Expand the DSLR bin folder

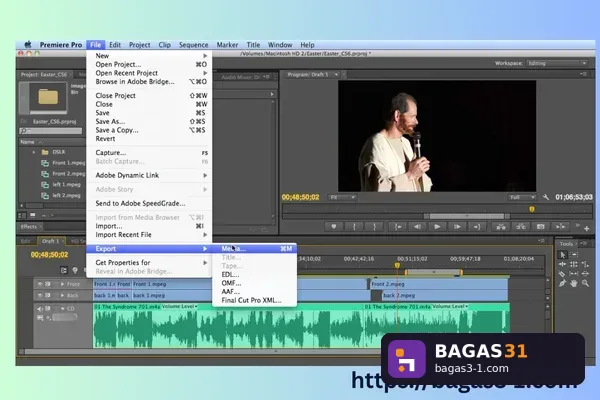34,152
